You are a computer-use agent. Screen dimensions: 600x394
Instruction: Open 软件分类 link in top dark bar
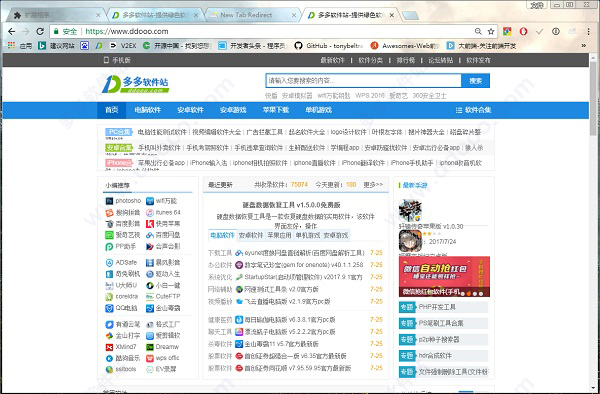(370, 60)
